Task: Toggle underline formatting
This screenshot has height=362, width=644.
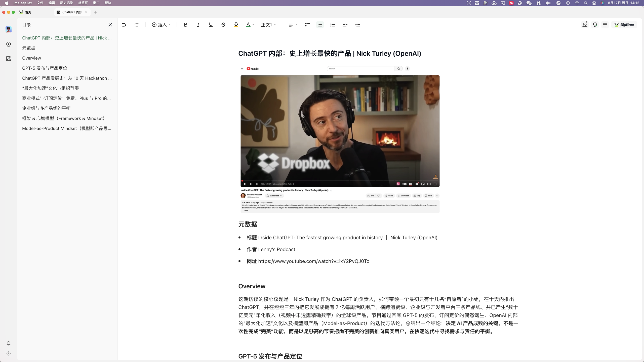Action: pos(211,25)
